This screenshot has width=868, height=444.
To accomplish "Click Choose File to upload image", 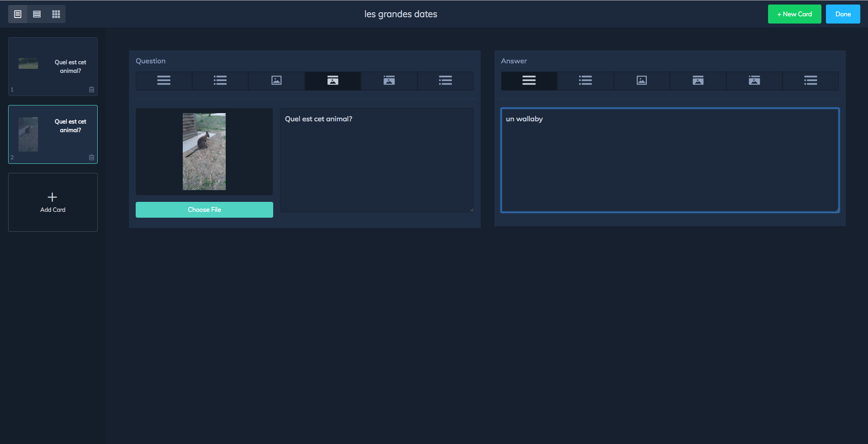I will (204, 210).
